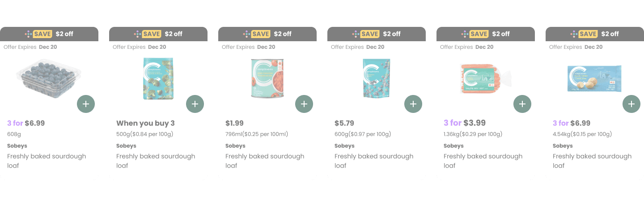View the frozen blueberries bag image
Screen dimensions: 644x207
pyautogui.click(x=376, y=78)
